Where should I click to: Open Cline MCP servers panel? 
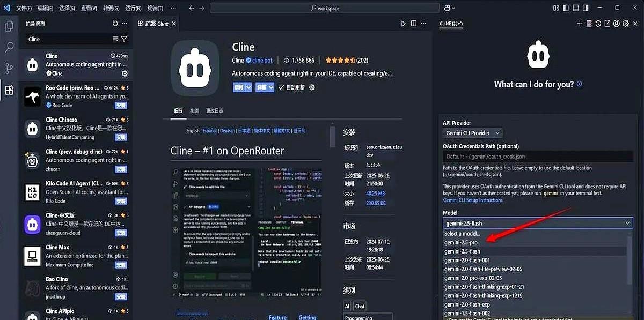[589, 24]
